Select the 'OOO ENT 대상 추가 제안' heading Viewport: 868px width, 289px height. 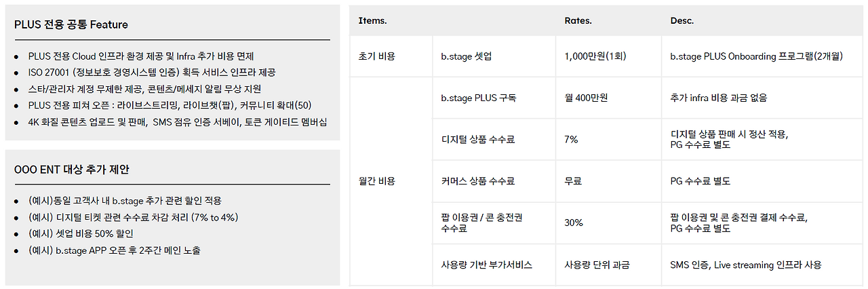pos(71,170)
